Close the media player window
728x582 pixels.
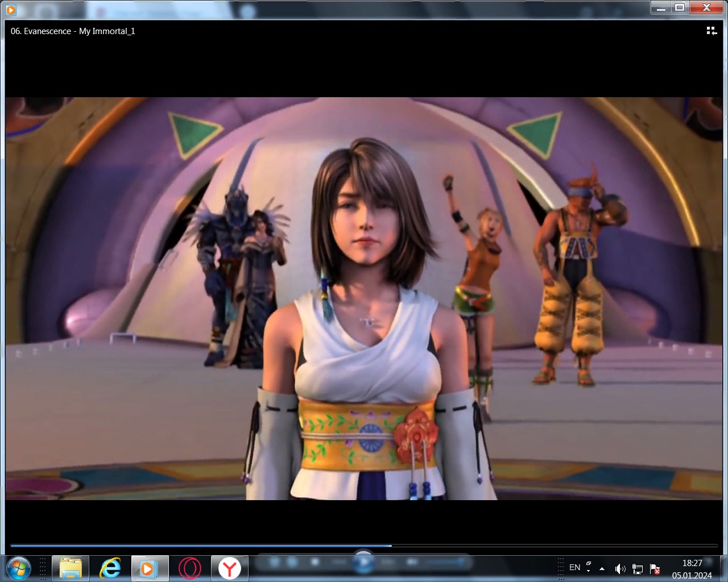click(706, 7)
